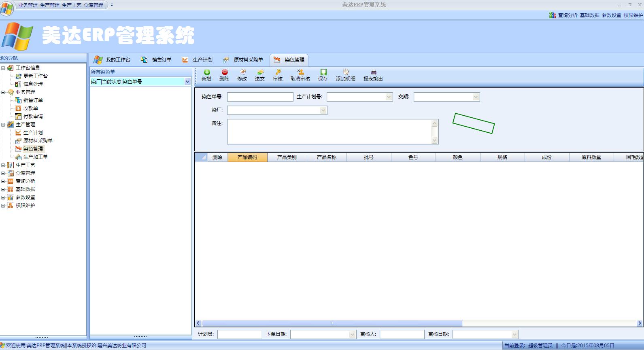Click 备注 scrollbar down arrow
The image size is (644, 350).
(x=435, y=140)
